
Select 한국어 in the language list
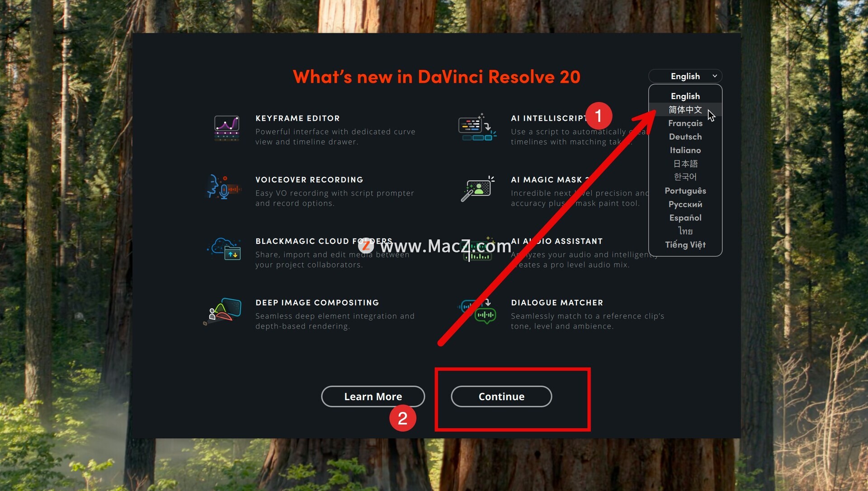tap(685, 177)
